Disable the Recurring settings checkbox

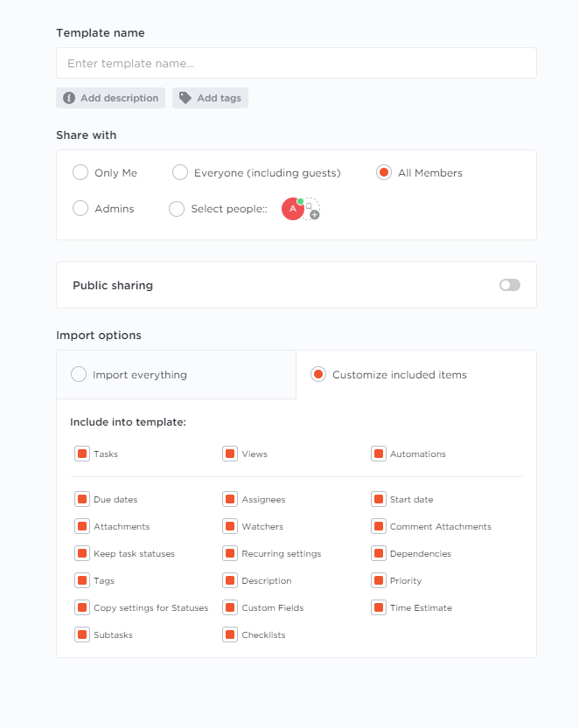[230, 553]
